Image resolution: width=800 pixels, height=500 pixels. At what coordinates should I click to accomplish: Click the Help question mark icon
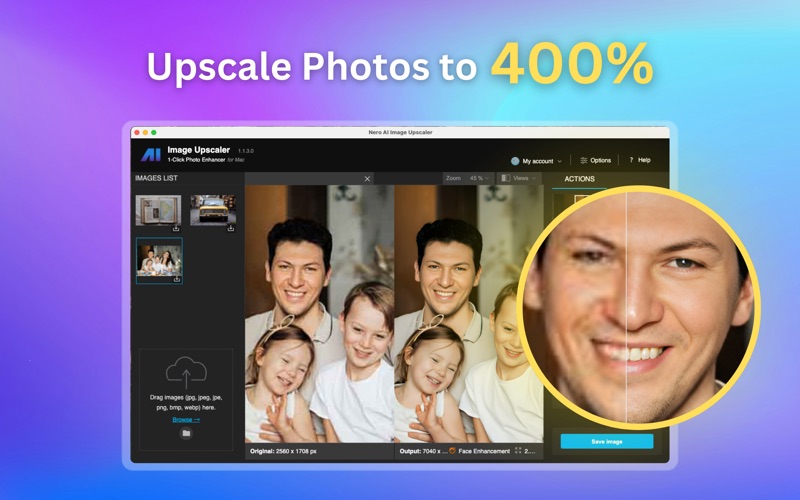pos(631,160)
